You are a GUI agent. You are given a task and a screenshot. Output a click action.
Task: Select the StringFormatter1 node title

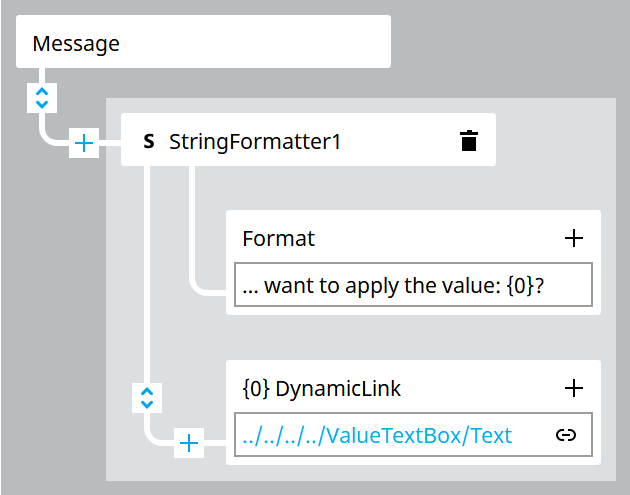pos(255,142)
